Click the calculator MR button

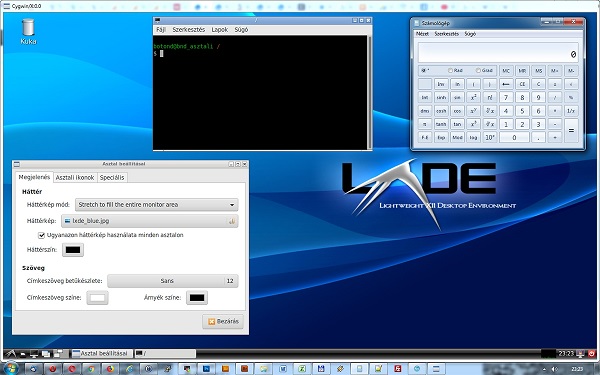pyautogui.click(x=522, y=71)
